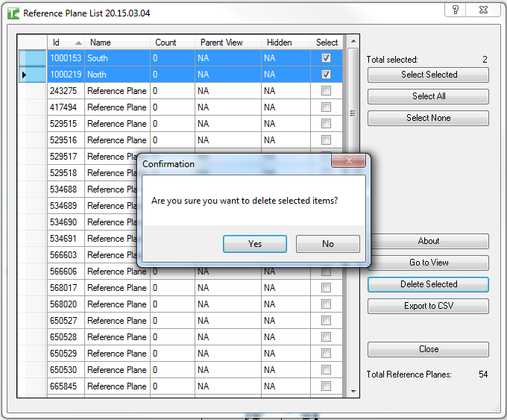This screenshot has height=420, width=507.
Task: Click the dialog question text
Action: tap(245, 201)
